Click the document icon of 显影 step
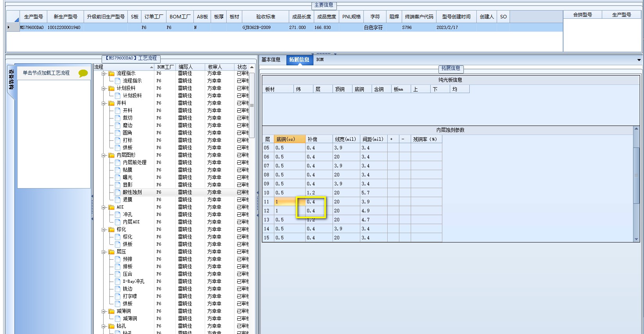The image size is (644, 334). point(118,185)
